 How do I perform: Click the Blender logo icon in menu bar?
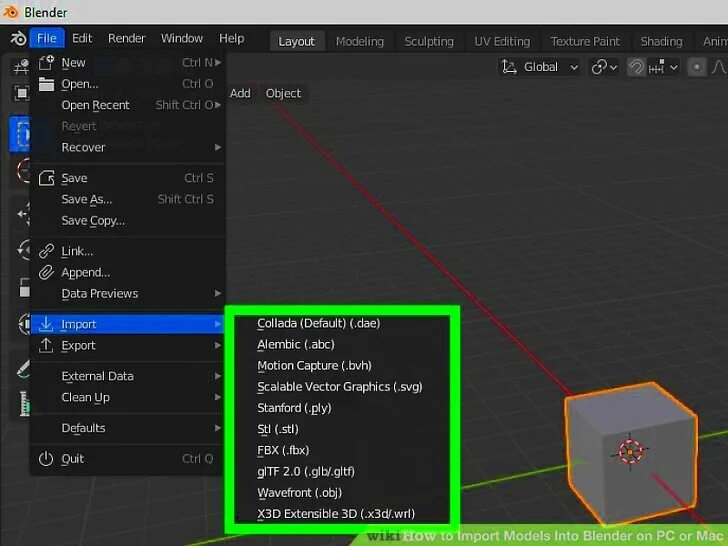click(18, 39)
